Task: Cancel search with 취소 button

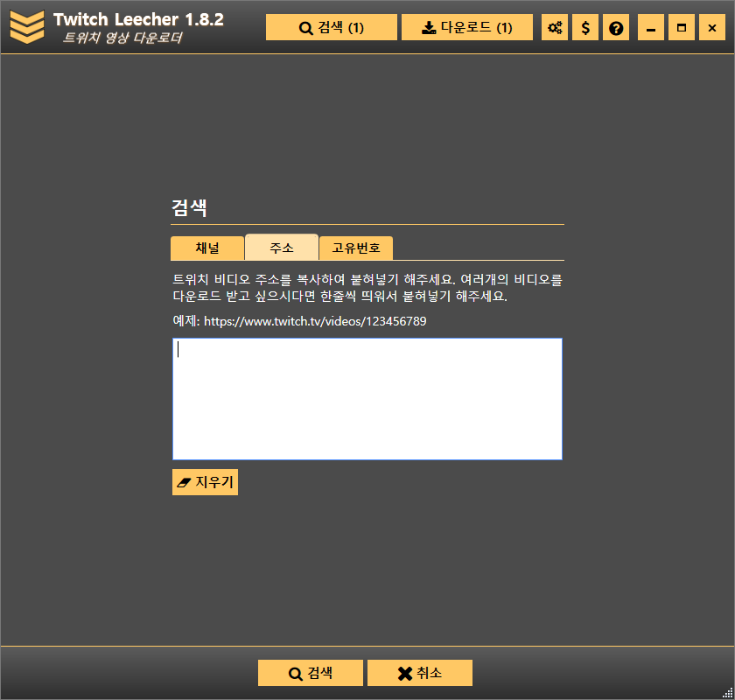Action: (419, 673)
